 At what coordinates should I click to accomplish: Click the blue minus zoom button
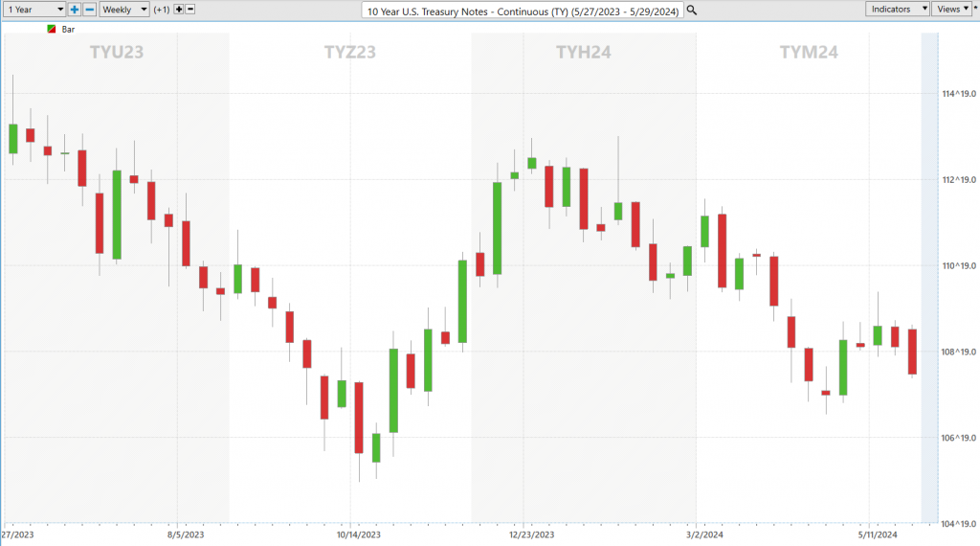(89, 10)
